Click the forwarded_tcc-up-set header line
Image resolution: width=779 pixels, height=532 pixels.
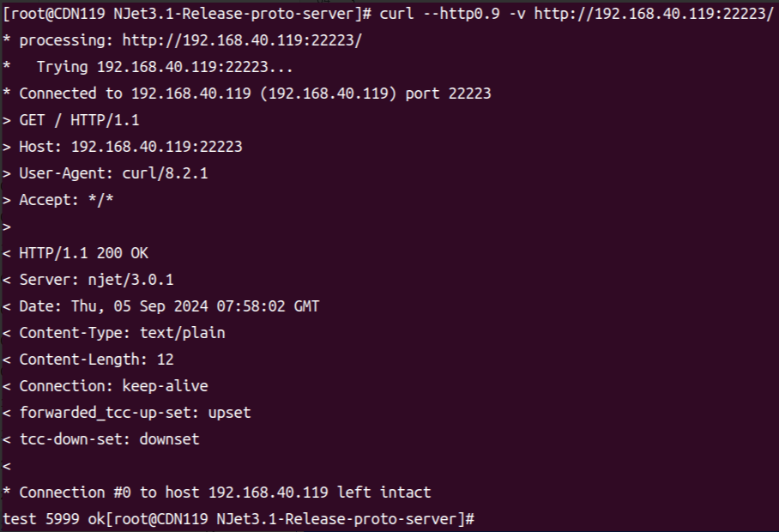tap(135, 413)
